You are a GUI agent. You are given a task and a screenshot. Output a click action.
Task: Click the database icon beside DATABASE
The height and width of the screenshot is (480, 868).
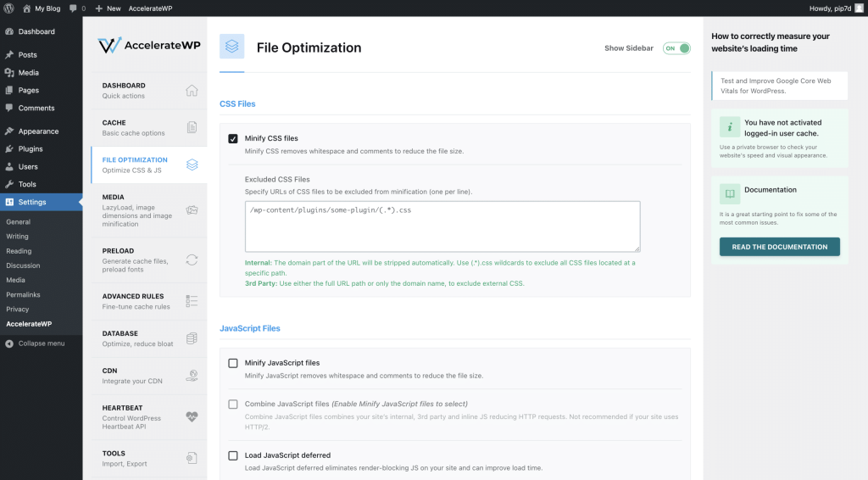click(x=192, y=338)
